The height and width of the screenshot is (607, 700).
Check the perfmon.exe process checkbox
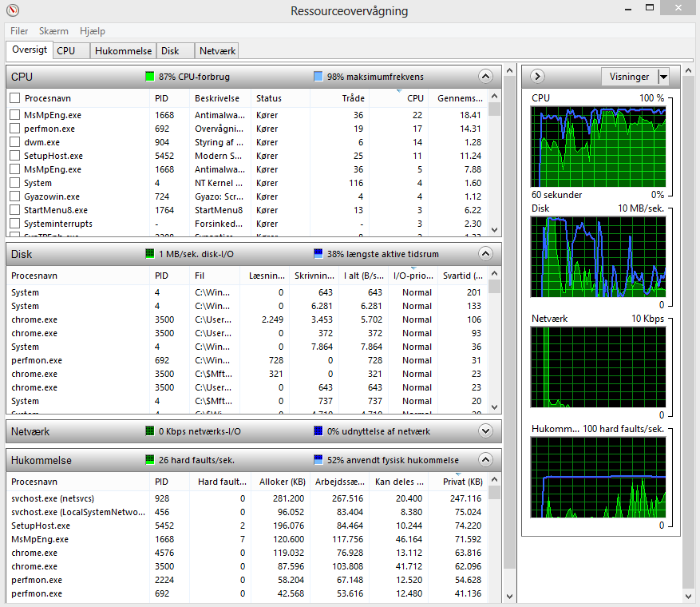point(15,129)
